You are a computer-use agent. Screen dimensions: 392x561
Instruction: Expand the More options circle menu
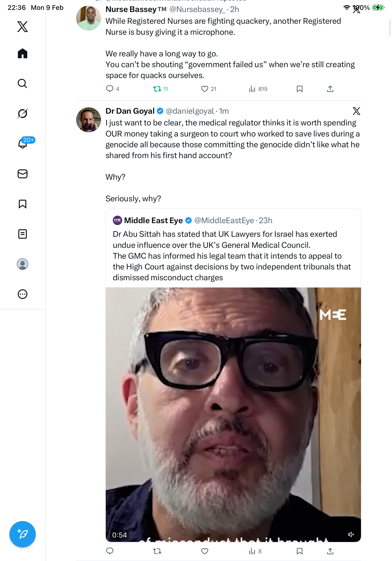click(x=23, y=294)
